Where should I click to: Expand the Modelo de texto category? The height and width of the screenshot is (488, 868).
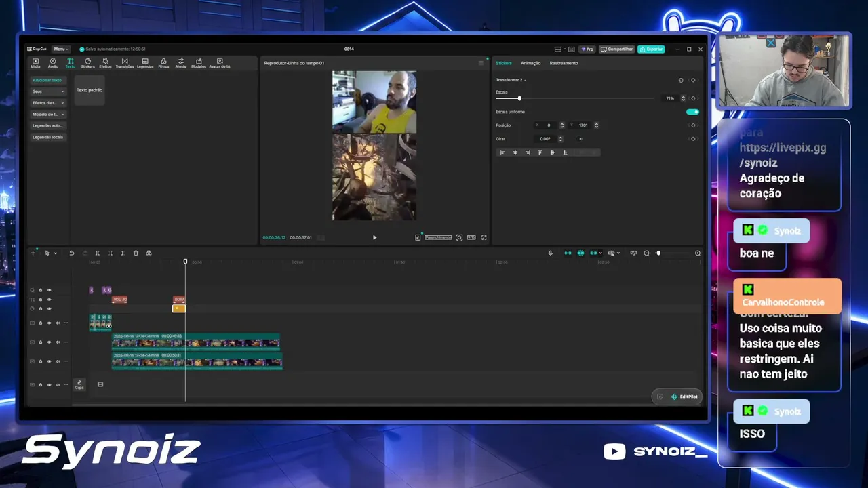point(49,114)
